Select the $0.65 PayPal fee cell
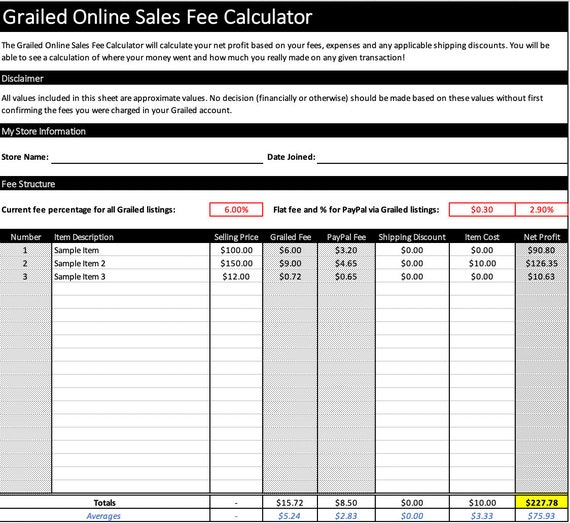 [x=346, y=277]
